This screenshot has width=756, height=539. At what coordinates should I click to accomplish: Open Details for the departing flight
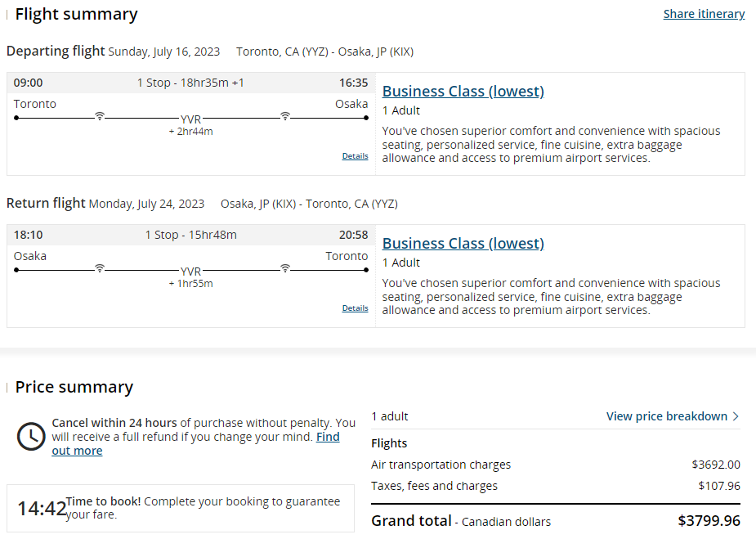point(355,156)
